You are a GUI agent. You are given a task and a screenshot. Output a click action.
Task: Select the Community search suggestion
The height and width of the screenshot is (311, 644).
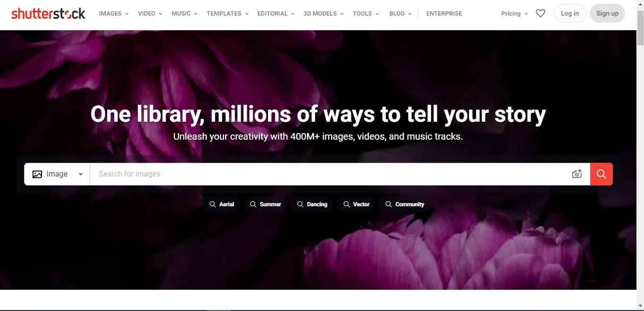405,204
